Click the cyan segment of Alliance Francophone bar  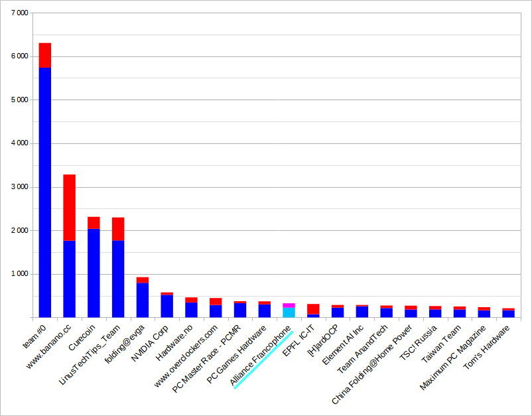(289, 312)
